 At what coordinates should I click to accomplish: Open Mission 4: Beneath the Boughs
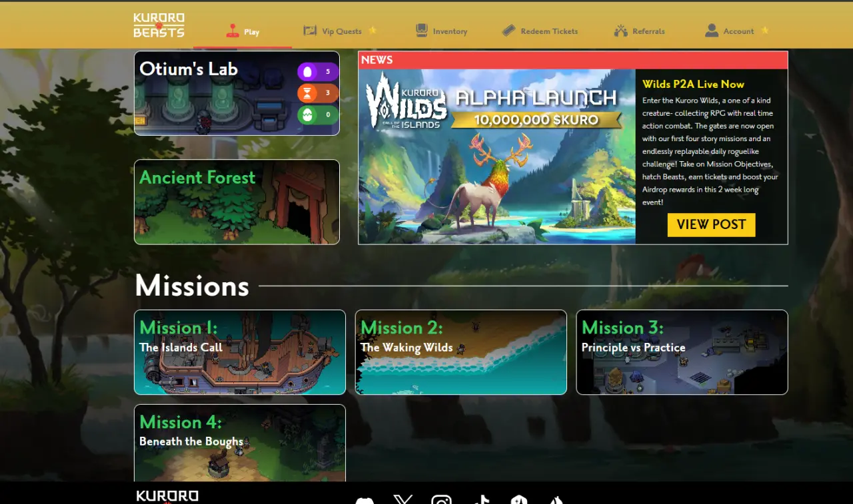(x=240, y=443)
